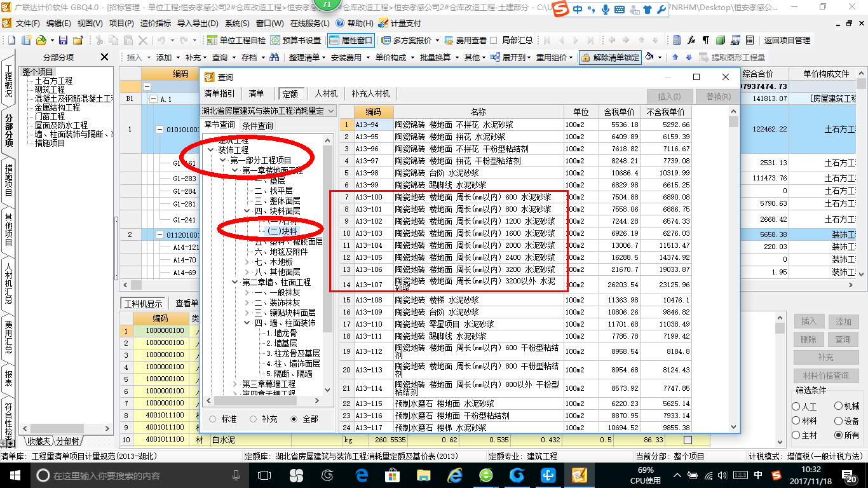The height and width of the screenshot is (488, 868).
Task: Select 主材 filter radio button
Action: (x=796, y=435)
